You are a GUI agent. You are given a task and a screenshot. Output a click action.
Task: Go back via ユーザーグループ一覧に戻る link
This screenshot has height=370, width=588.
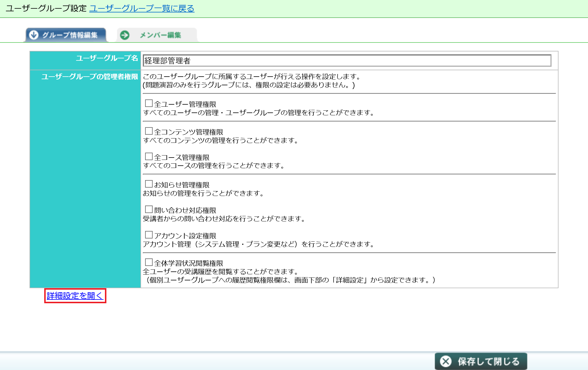(x=142, y=9)
